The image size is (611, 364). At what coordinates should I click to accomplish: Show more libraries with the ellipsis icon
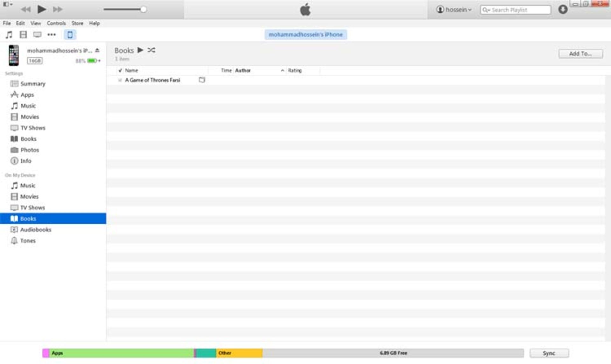click(x=52, y=35)
